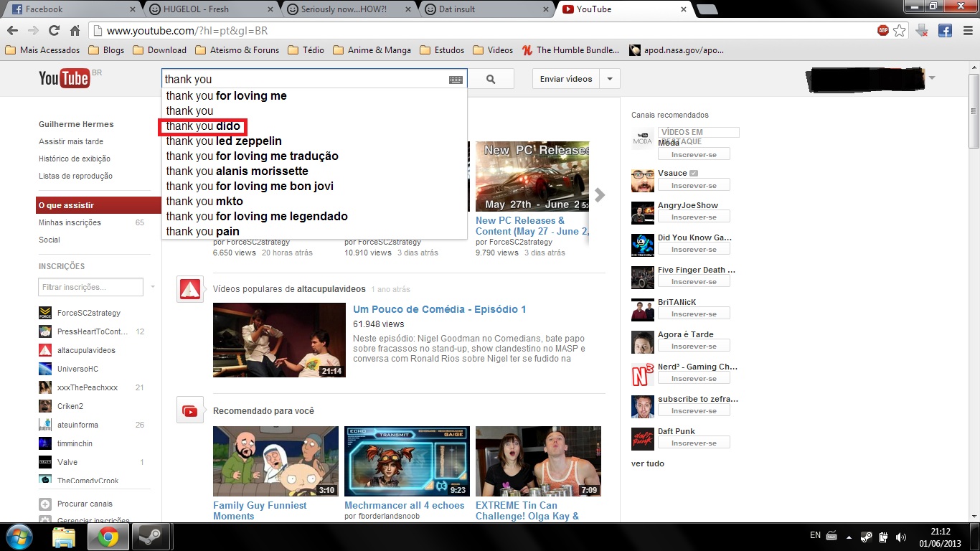Click the Recomendado para você icon

[190, 410]
